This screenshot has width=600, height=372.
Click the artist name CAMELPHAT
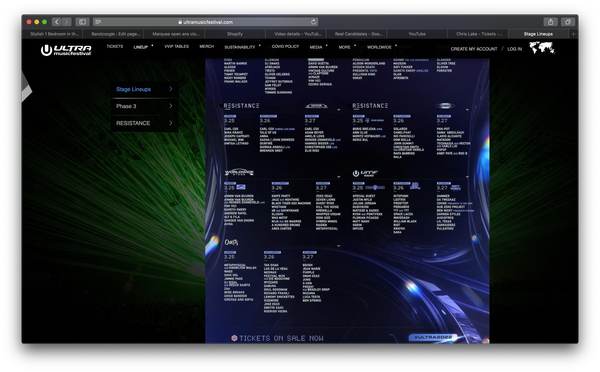click(403, 132)
